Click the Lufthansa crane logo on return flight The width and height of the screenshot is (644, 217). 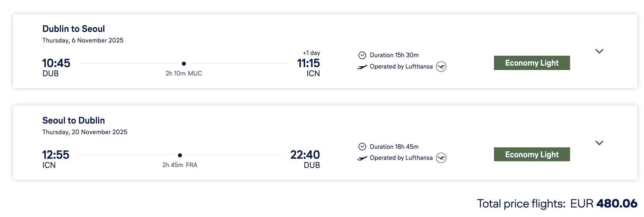pos(441,158)
